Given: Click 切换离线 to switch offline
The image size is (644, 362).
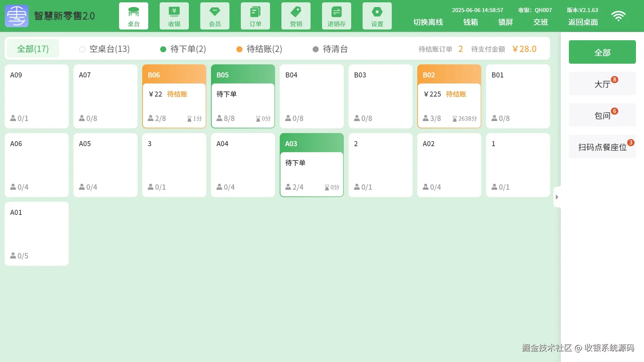Looking at the screenshot, I should (428, 22).
